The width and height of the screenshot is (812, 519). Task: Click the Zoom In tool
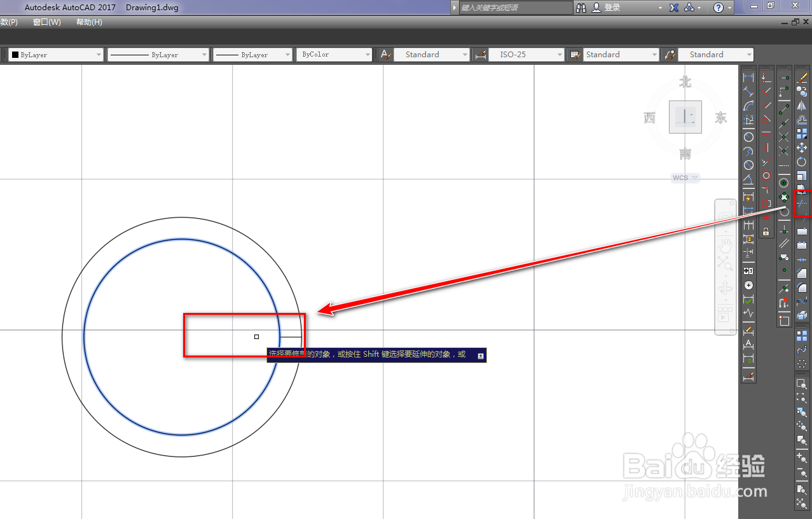tap(802, 458)
